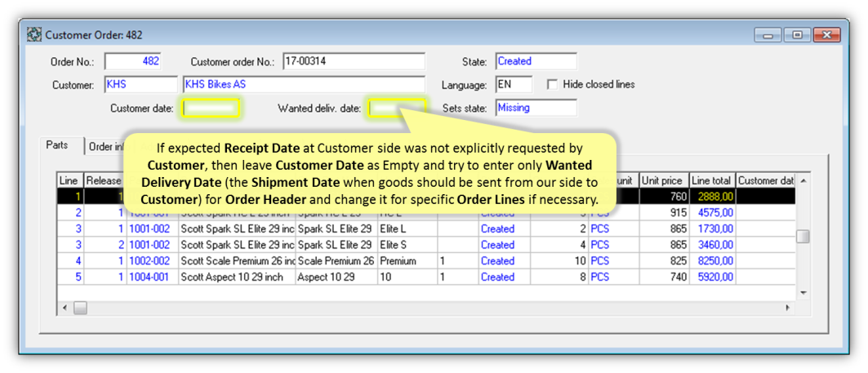This screenshot has width=868, height=373.
Task: Click the Order No. field showing 482
Action: [133, 61]
